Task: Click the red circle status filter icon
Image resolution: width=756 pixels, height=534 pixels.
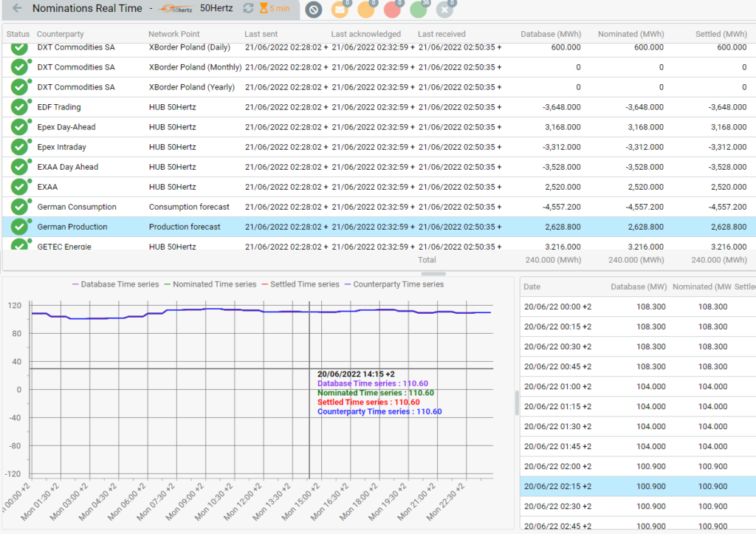Action: tap(392, 10)
